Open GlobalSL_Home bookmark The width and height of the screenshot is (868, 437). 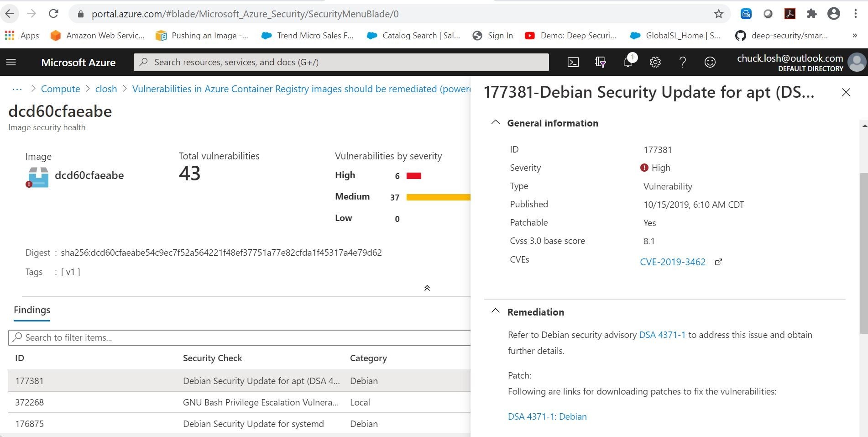(675, 36)
